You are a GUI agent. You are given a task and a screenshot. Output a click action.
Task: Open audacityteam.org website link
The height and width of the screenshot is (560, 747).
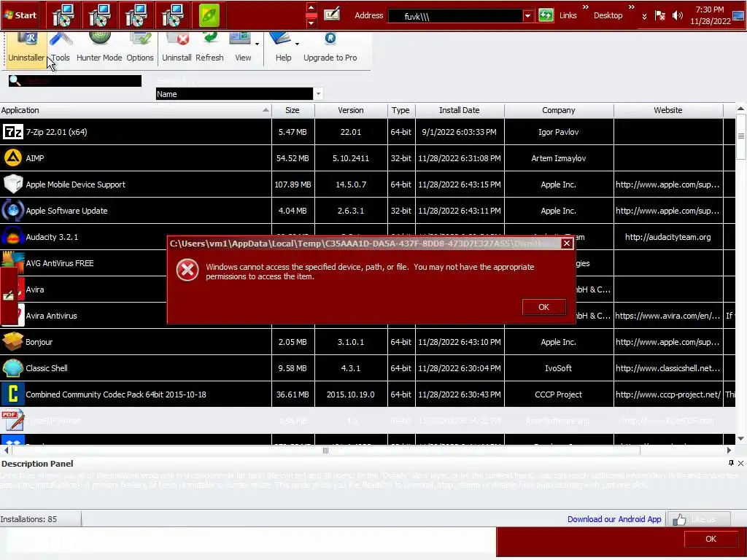(x=668, y=237)
